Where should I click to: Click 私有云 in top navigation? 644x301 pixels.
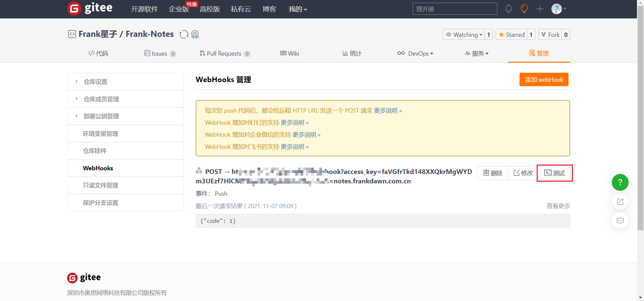tap(241, 9)
